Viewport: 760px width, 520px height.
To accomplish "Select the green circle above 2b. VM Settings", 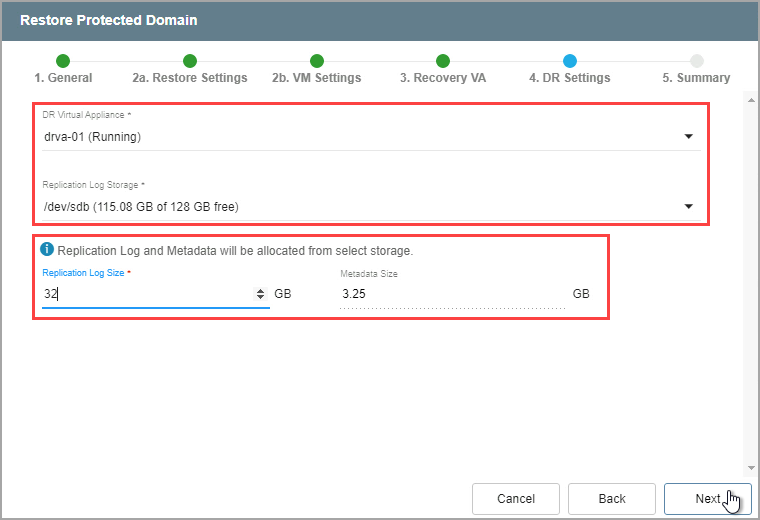I will (317, 61).
